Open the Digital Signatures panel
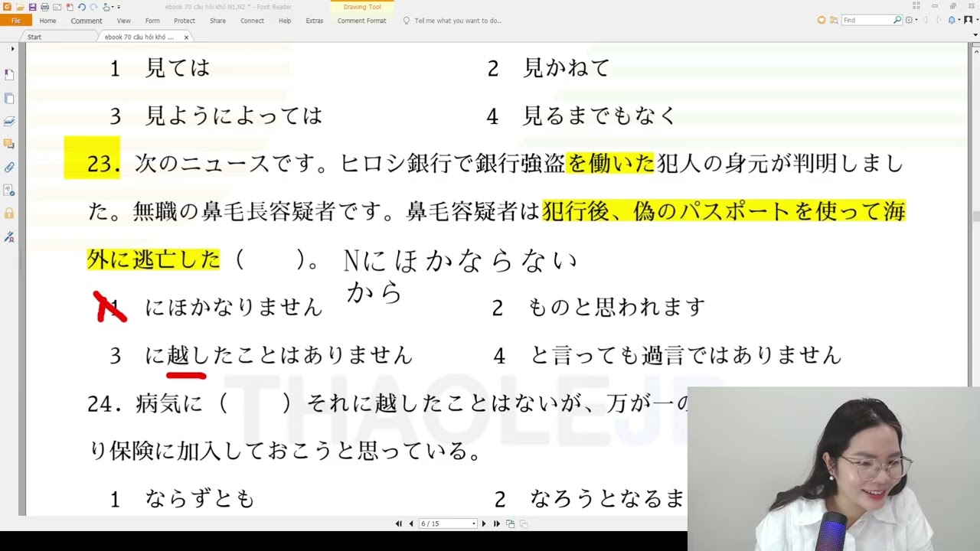Image resolution: width=980 pixels, height=551 pixels. [x=9, y=190]
